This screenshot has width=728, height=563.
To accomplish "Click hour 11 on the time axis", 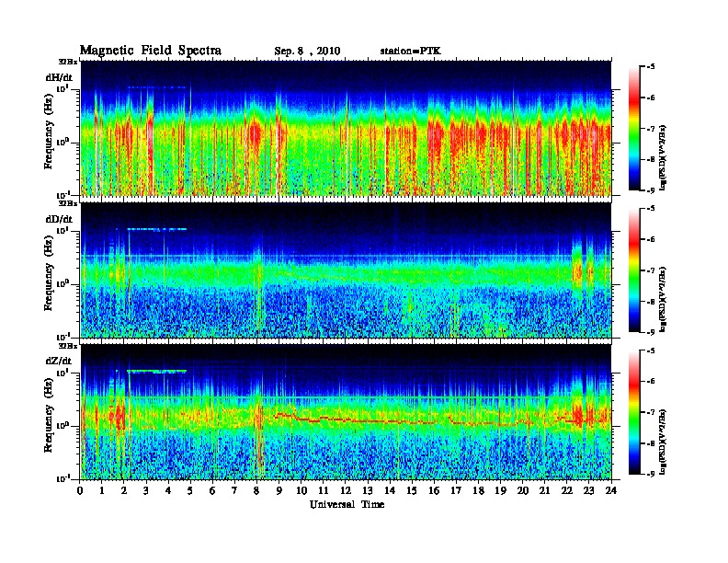I will pyautogui.click(x=324, y=490).
